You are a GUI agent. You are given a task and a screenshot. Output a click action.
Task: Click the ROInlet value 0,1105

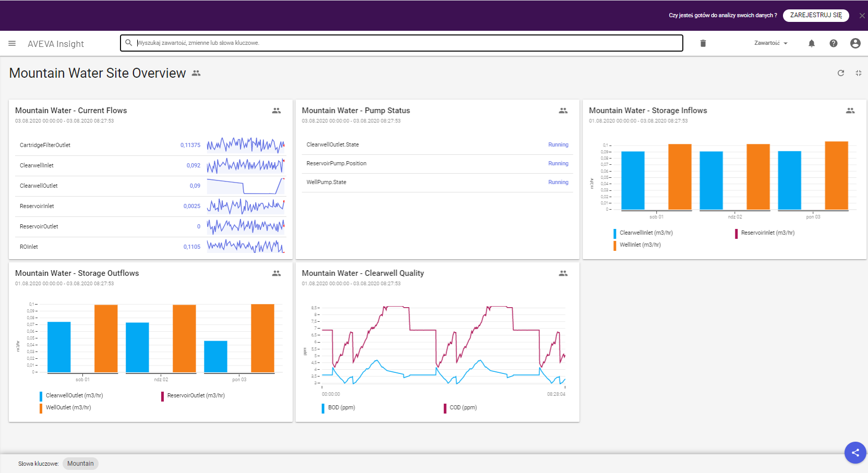[192, 247]
